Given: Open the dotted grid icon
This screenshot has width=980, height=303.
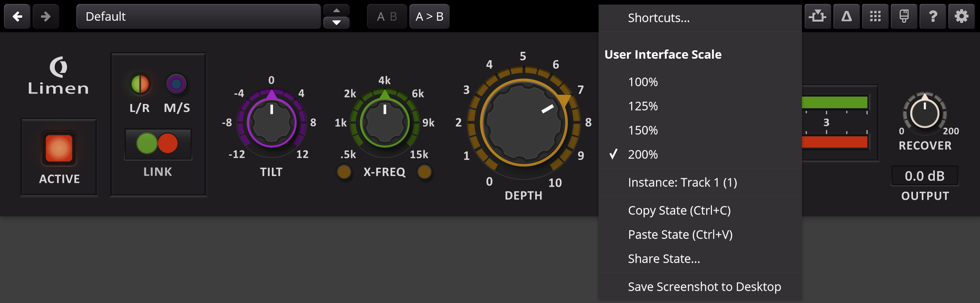Looking at the screenshot, I should [875, 16].
